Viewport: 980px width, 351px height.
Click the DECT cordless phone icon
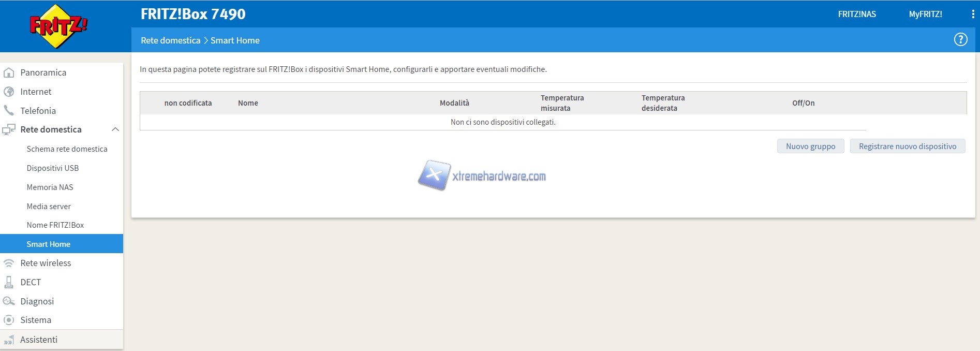tap(9, 282)
